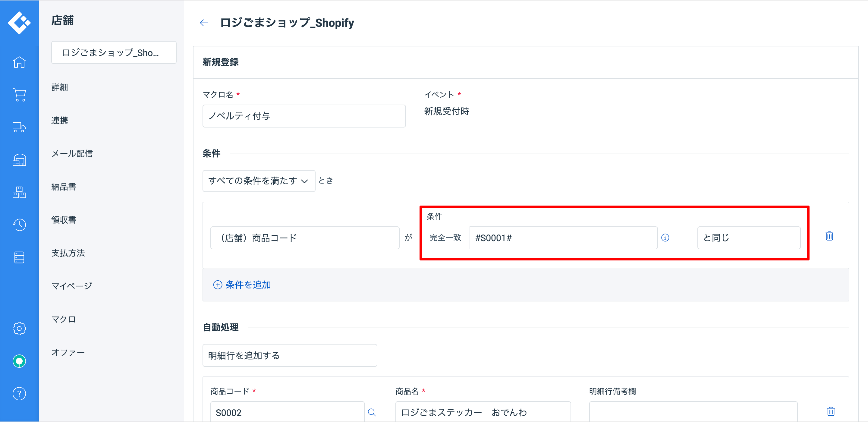Click the delivery truck icon
Viewport: 868px width, 422px height.
pyautogui.click(x=19, y=127)
